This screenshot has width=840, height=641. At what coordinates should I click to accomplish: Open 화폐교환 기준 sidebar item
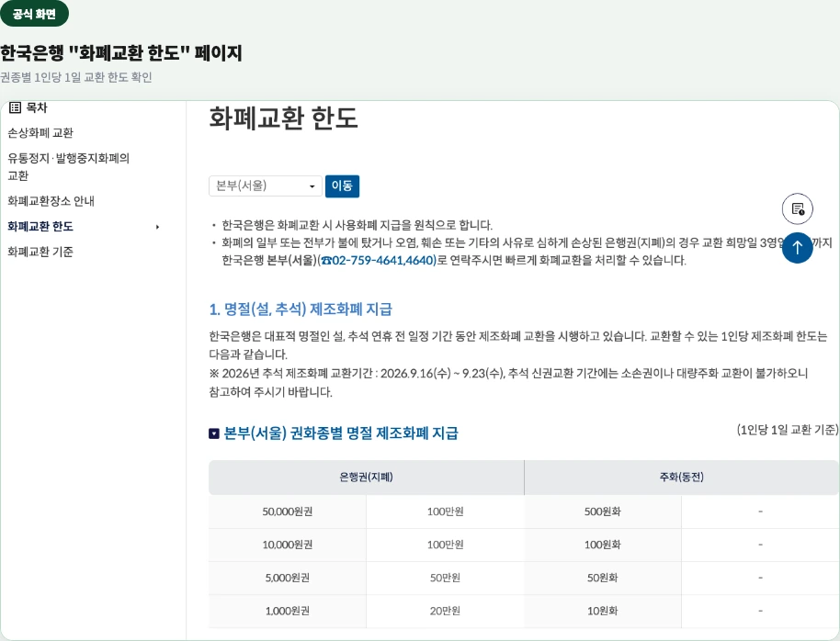40,252
